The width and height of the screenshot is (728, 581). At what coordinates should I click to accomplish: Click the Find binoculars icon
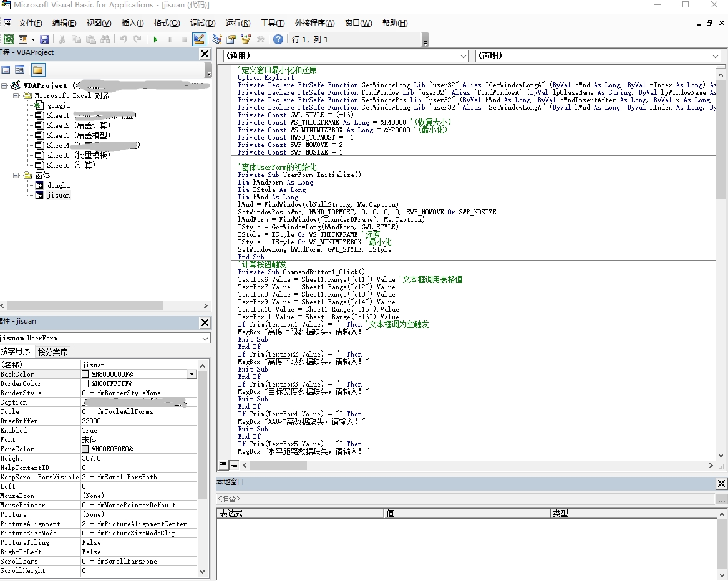point(105,39)
